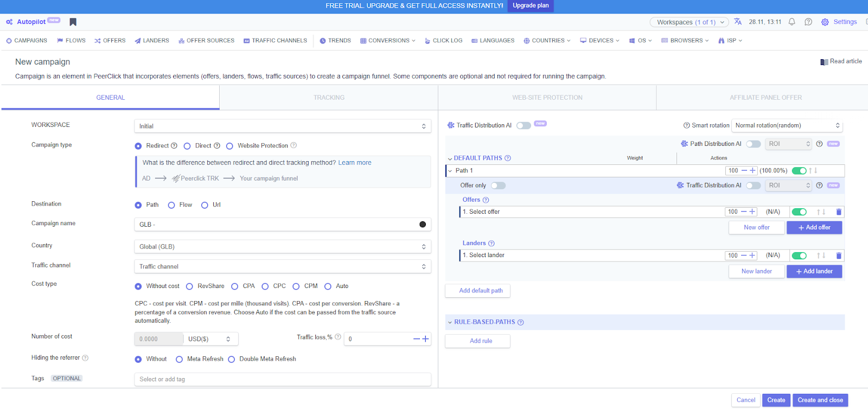Click the Add offer button

(814, 228)
